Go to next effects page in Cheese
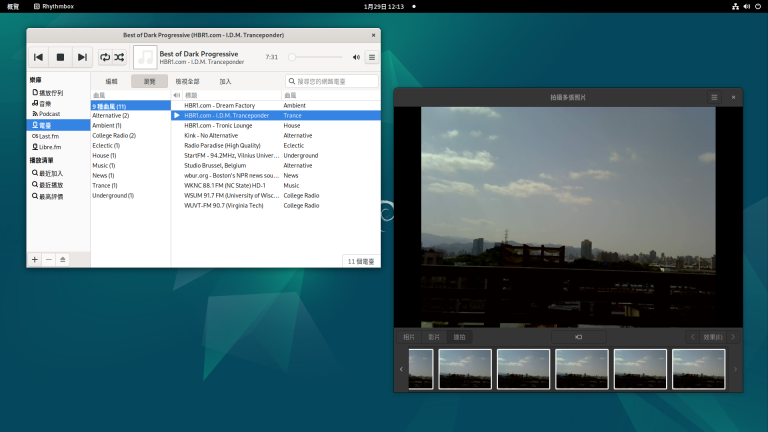Image resolution: width=768 pixels, height=432 pixels. pos(733,337)
